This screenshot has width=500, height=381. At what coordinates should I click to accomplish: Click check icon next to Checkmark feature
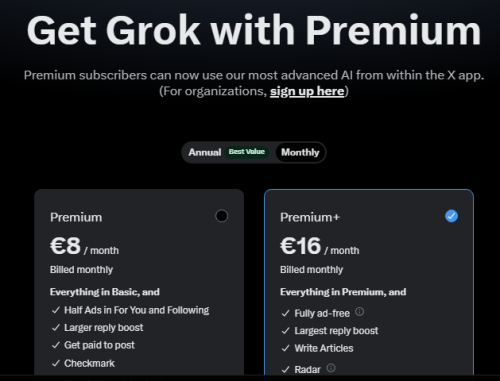point(56,363)
